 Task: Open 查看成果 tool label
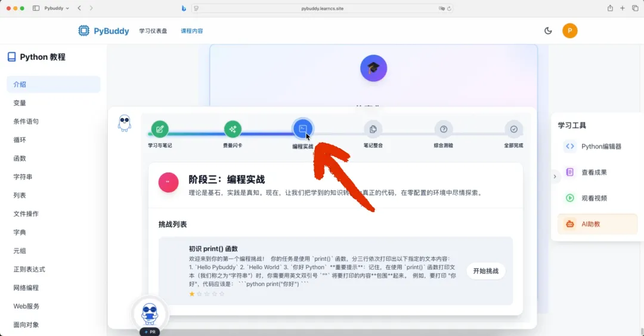coord(594,172)
